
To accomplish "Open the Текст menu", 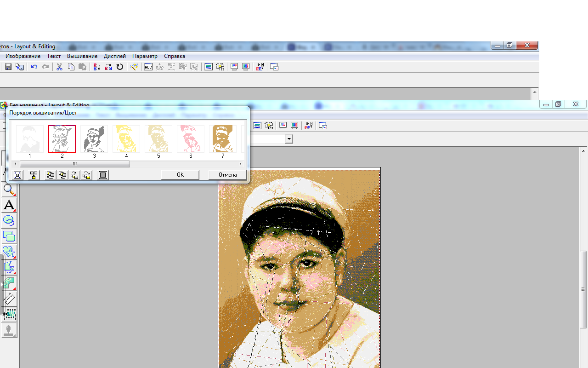I will pyautogui.click(x=54, y=56).
